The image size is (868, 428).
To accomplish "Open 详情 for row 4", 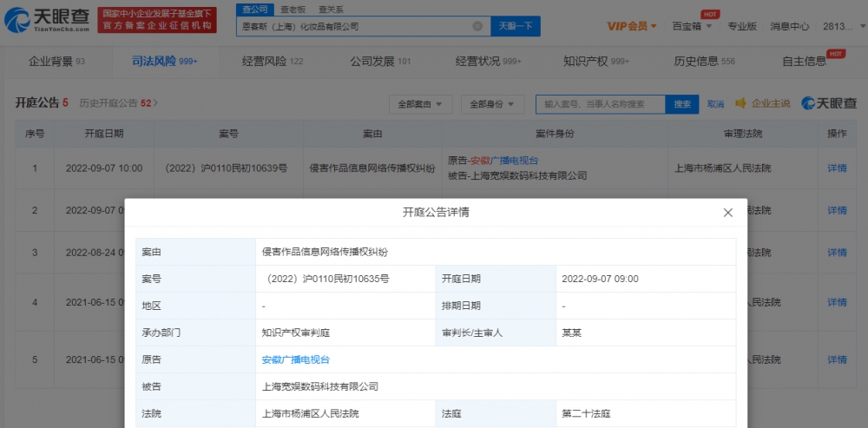I will pos(837,302).
